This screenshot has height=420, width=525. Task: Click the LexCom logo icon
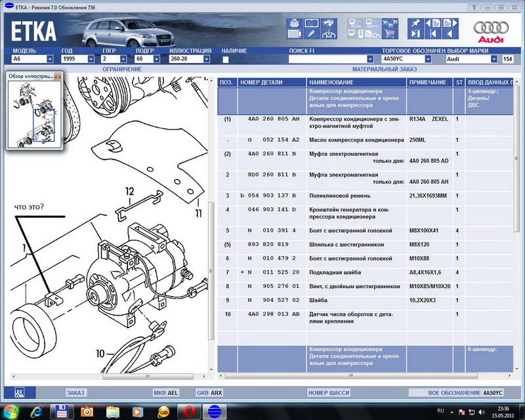[x=20, y=392]
